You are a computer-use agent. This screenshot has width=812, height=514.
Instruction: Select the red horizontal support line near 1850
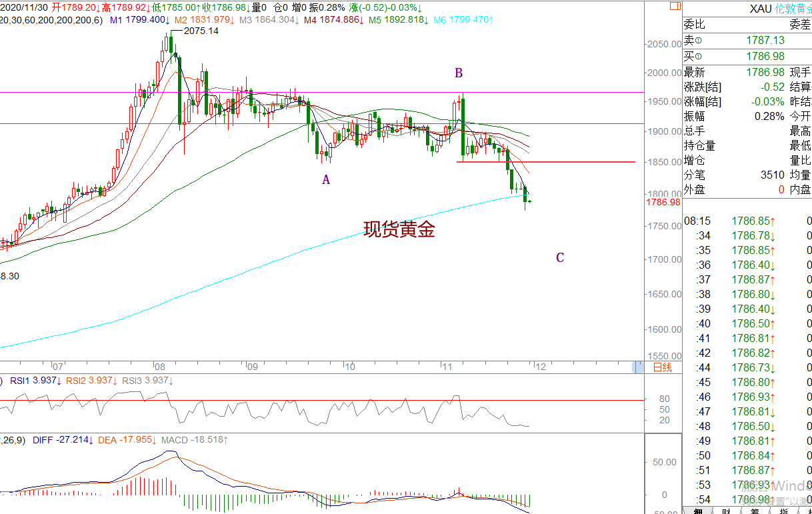pyautogui.click(x=545, y=162)
